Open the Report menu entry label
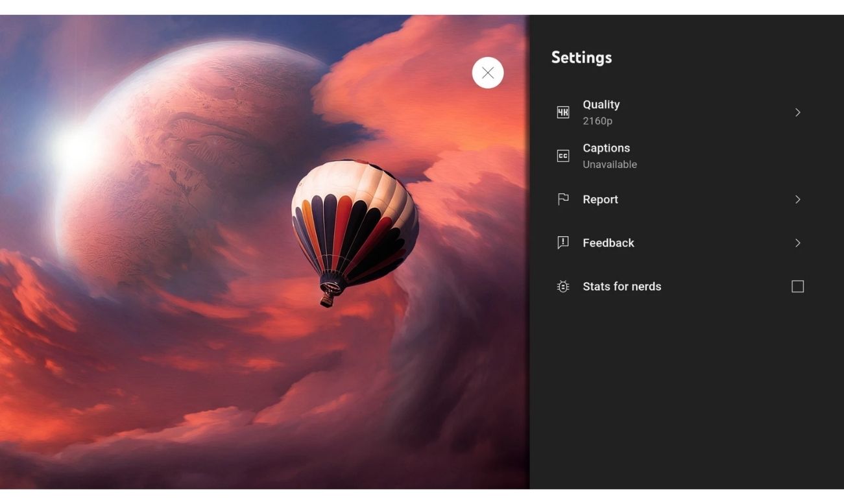Image resolution: width=844 pixels, height=504 pixels. [x=600, y=199]
